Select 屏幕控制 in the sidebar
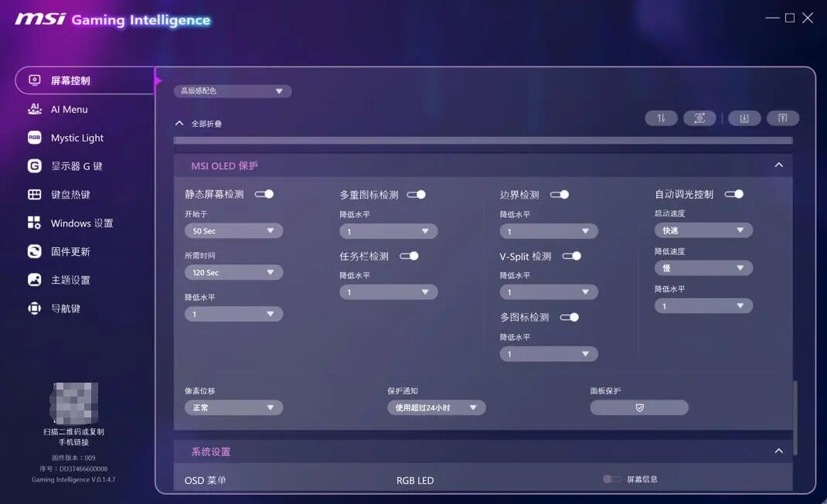The image size is (827, 504). [x=84, y=80]
